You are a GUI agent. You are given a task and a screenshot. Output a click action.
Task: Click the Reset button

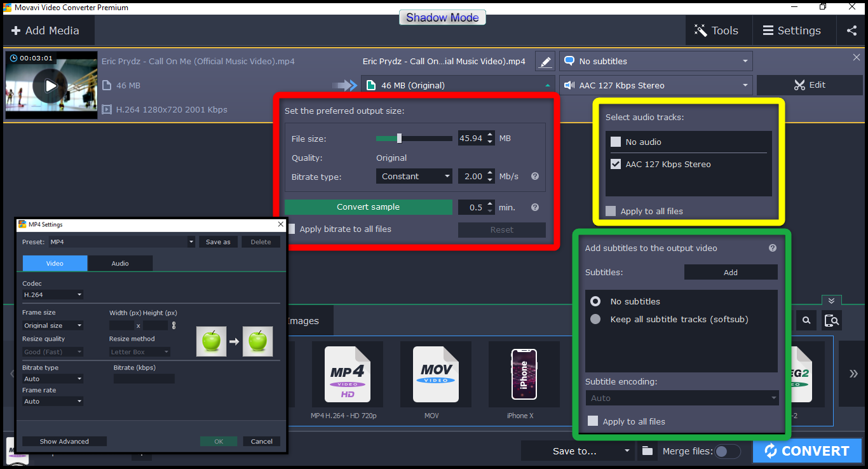point(501,229)
